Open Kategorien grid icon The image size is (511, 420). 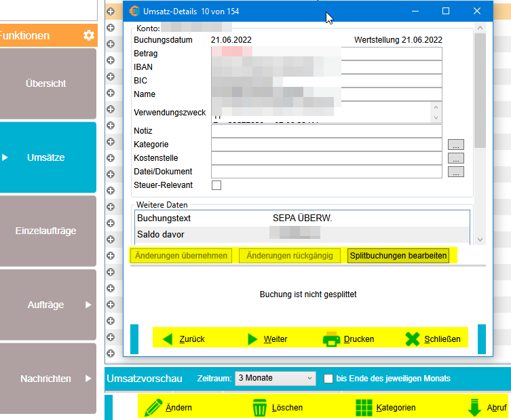(x=364, y=408)
